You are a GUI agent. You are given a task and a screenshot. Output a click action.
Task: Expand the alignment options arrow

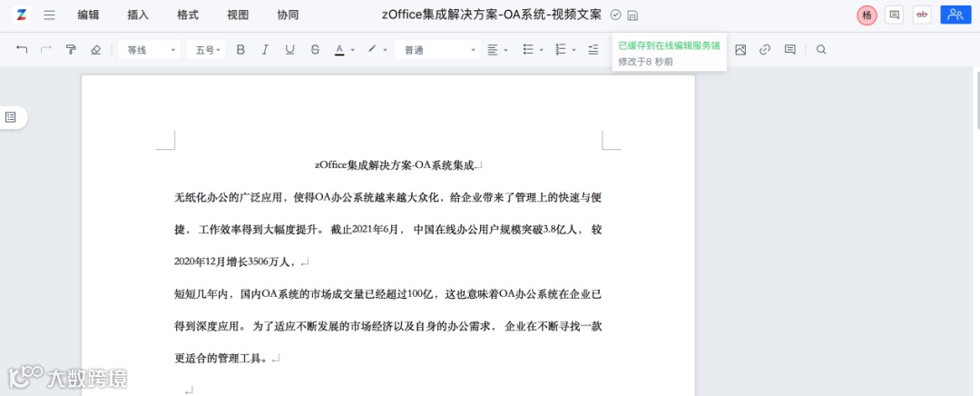505,50
